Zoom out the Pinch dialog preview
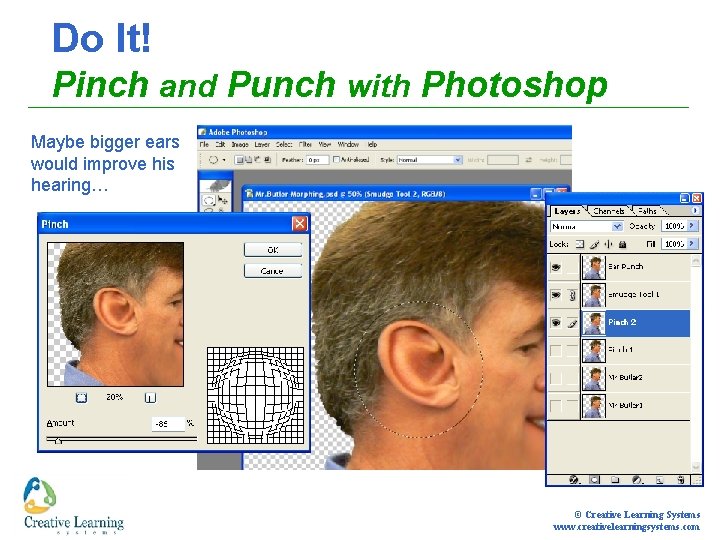The height and width of the screenshot is (540, 720). pos(81,398)
